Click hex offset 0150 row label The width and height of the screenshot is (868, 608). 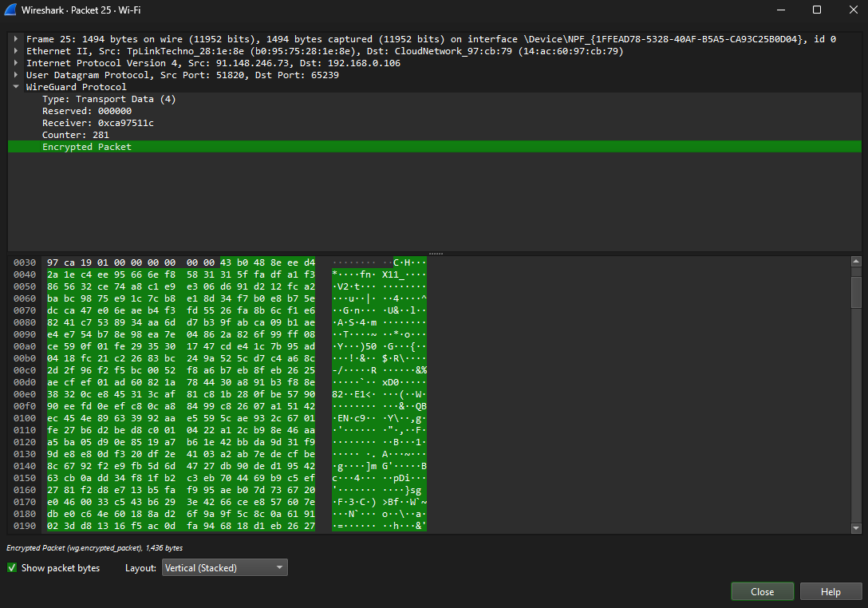tap(25, 478)
